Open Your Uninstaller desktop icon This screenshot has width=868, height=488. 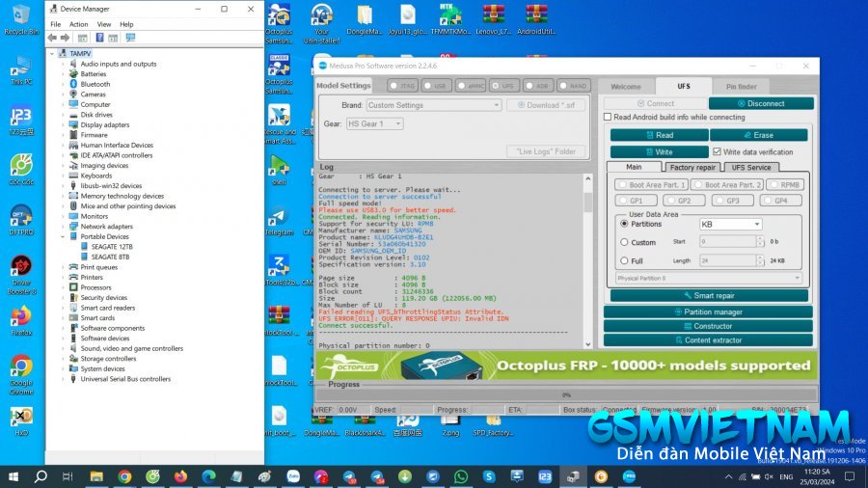(321, 24)
